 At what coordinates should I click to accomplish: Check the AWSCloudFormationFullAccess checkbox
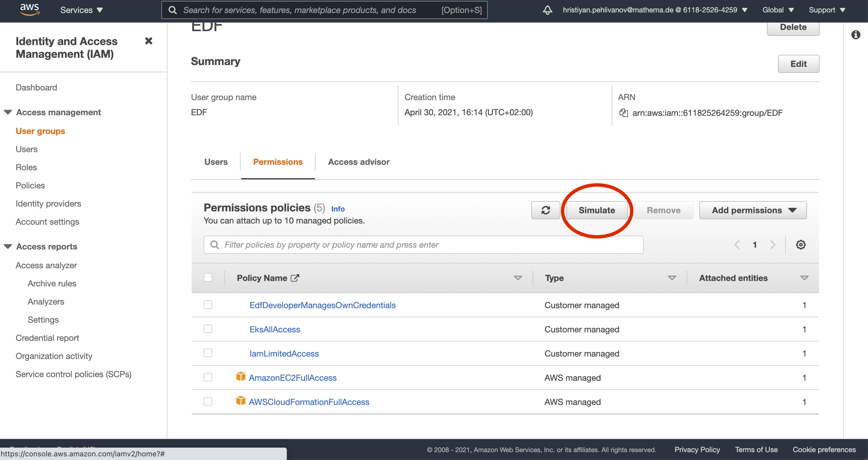pos(208,401)
